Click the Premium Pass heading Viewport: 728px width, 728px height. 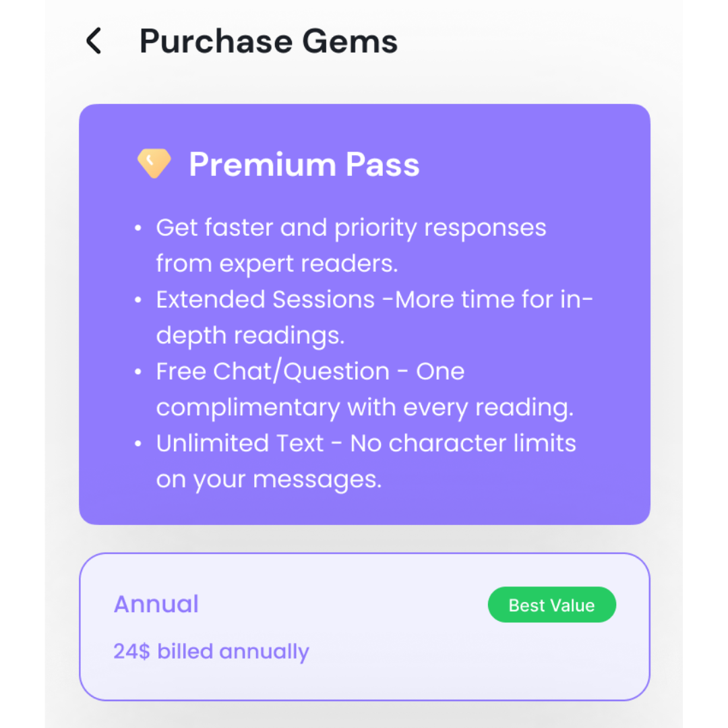[x=304, y=164]
